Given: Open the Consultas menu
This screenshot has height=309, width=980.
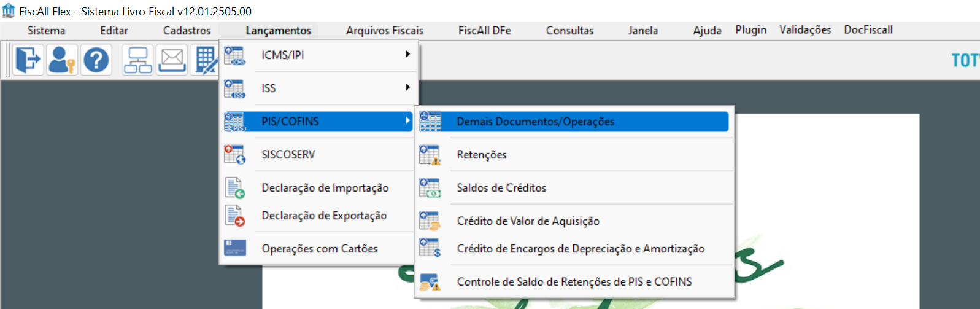Looking at the screenshot, I should point(570,30).
